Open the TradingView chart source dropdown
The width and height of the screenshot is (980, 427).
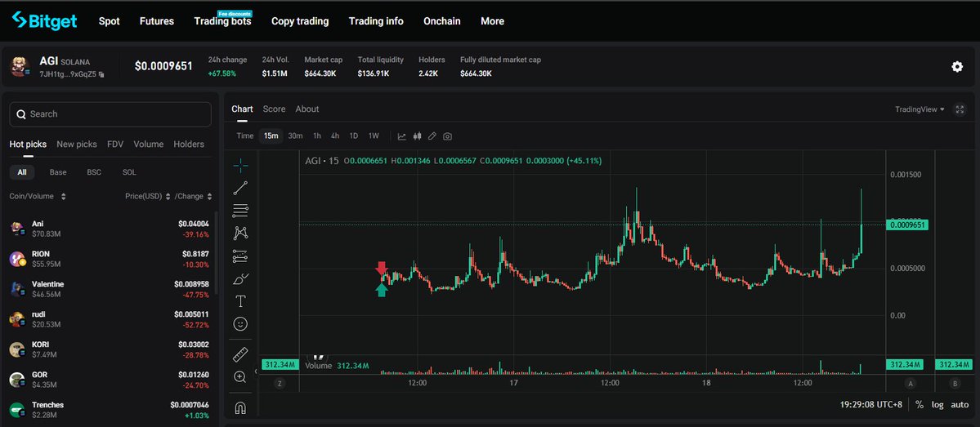click(920, 109)
